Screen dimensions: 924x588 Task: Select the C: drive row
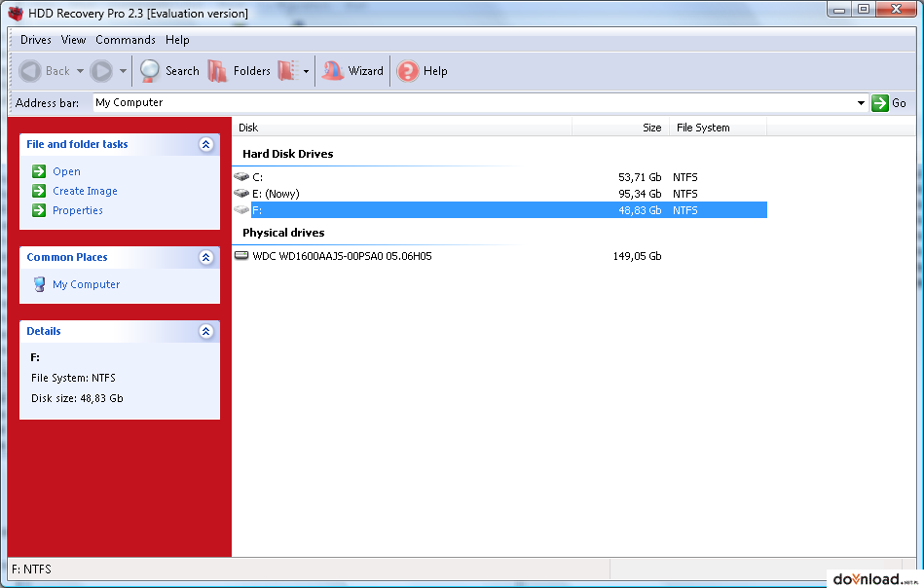click(499, 177)
